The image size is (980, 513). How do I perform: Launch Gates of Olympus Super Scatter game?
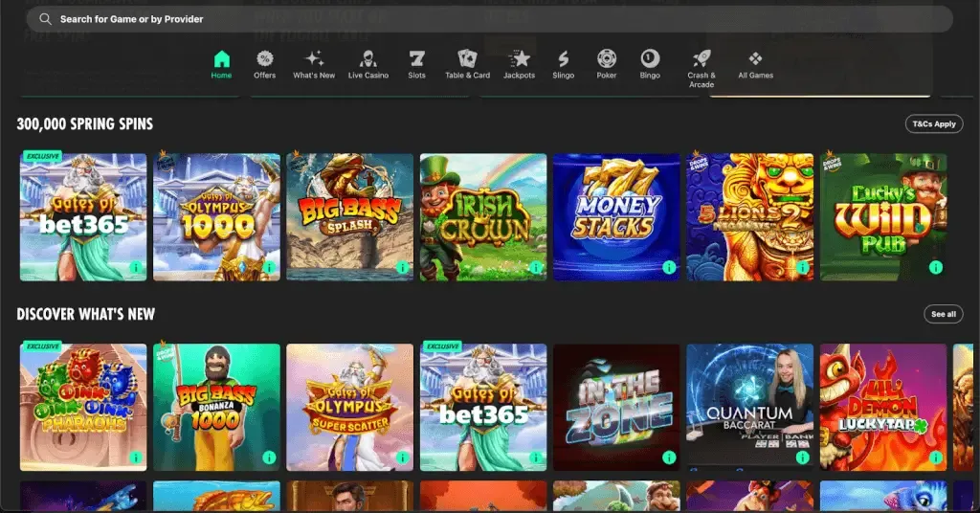click(349, 407)
